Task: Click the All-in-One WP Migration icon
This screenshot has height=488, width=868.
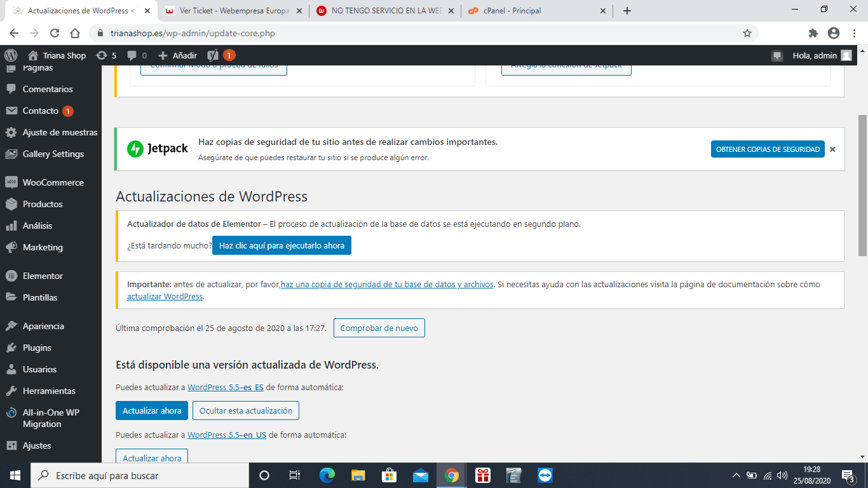Action: point(11,412)
